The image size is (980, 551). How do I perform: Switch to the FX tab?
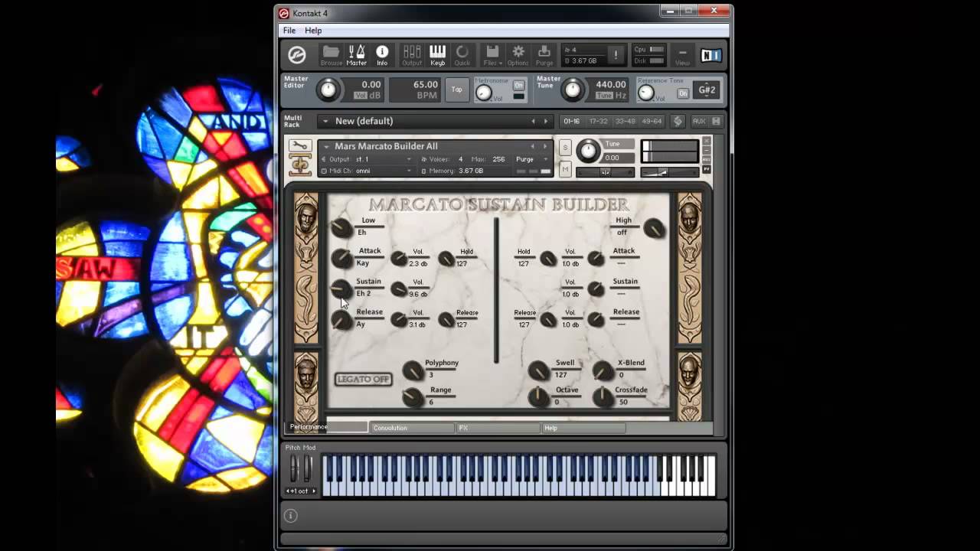click(x=498, y=428)
